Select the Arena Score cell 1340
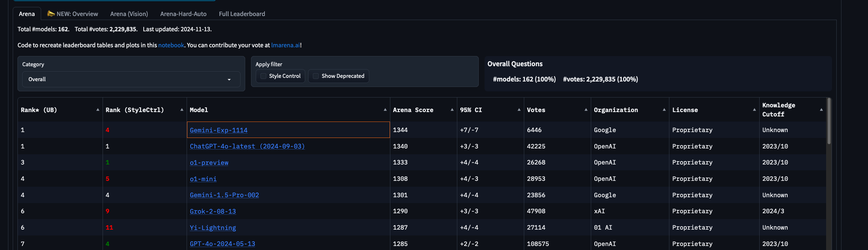Viewport: 868px width, 250px height. (x=423, y=146)
